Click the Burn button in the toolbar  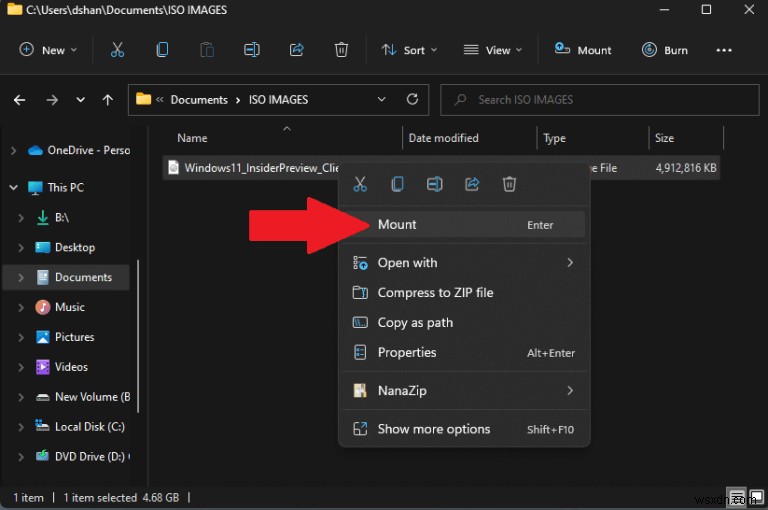(x=665, y=50)
